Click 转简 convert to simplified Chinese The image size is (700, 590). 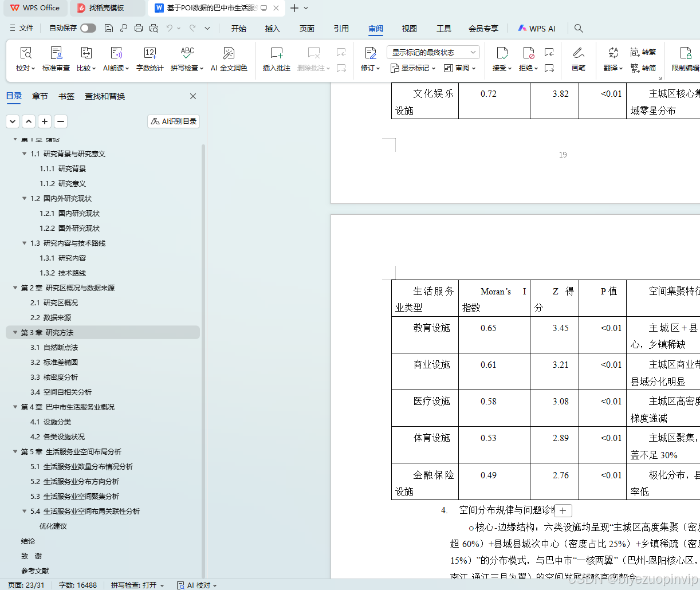coord(643,68)
